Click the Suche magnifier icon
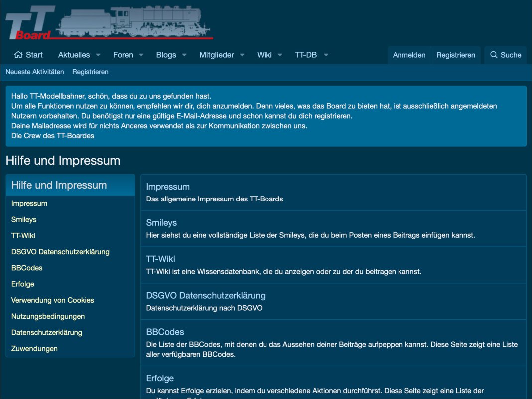The width and height of the screenshot is (532, 399). coord(494,55)
